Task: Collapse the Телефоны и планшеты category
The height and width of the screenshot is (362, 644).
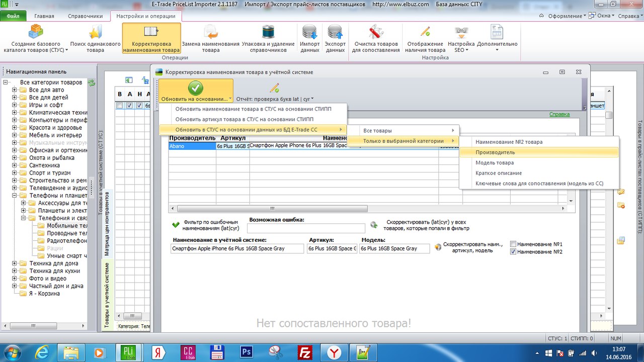Action: [x=15, y=196]
